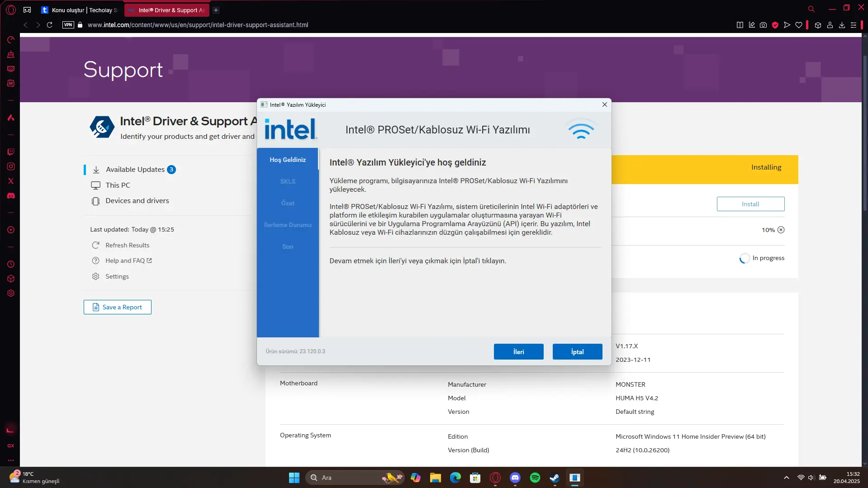Image resolution: width=868 pixels, height=488 pixels.
Task: Open Twitch from the Opera sidebar
Action: tap(11, 152)
